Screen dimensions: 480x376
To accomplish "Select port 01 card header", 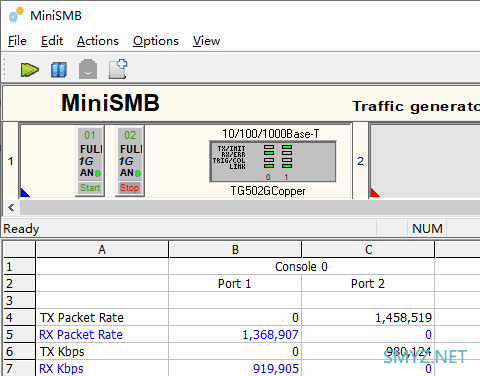I will 90,135.
